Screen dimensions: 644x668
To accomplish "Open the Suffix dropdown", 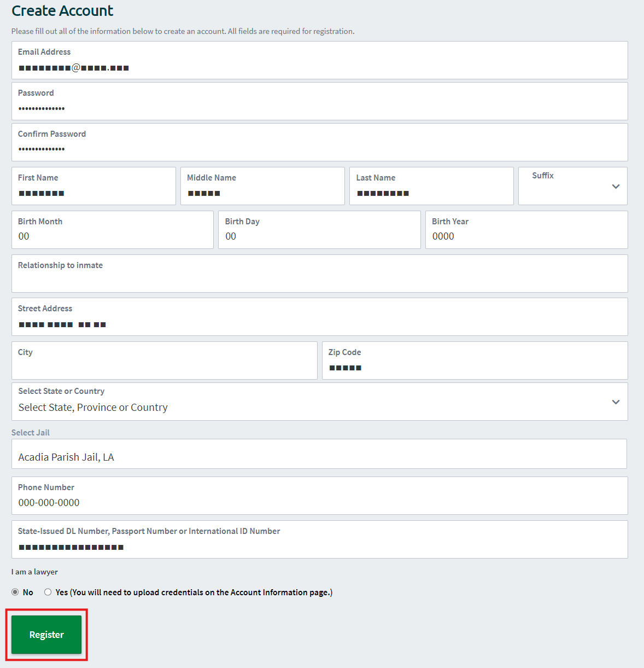I will [x=572, y=186].
